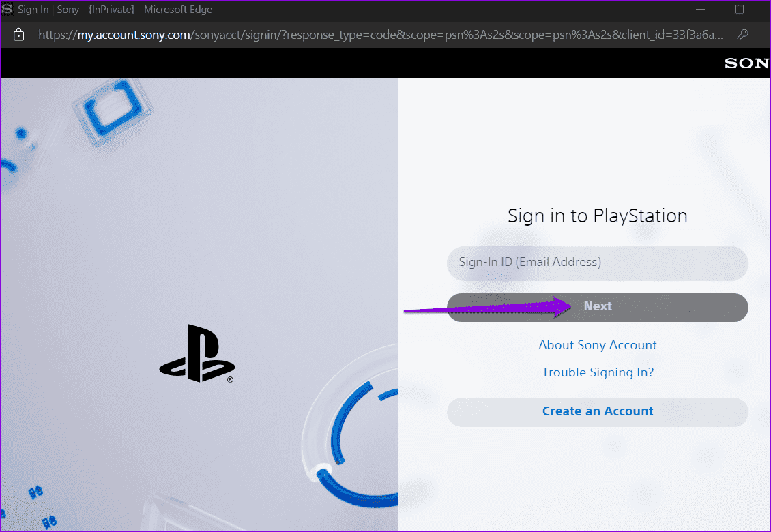Click the SONY logo in the header
The image size is (771, 532).
tap(747, 63)
